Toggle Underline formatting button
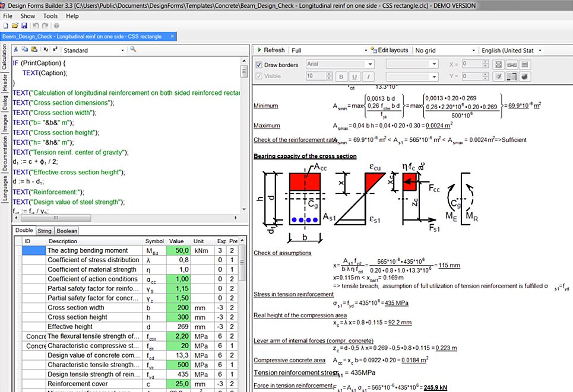The image size is (573, 392). [354, 77]
